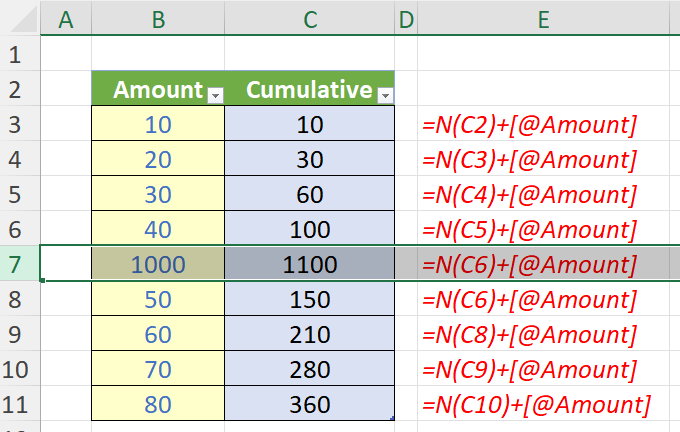Image resolution: width=680 pixels, height=432 pixels.
Task: Select column B header
Action: (157, 18)
